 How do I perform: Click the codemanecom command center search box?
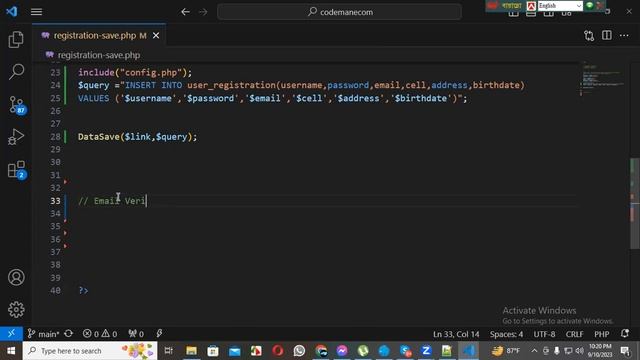(x=339, y=12)
